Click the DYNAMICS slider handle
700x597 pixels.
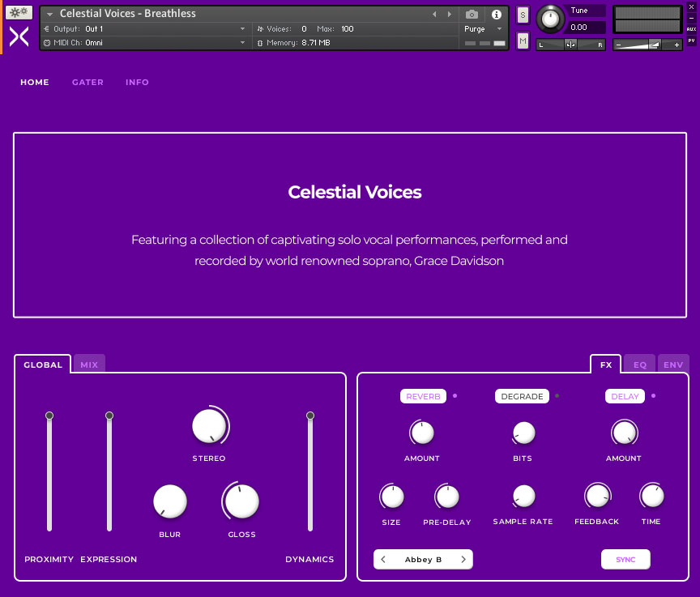[x=310, y=416]
